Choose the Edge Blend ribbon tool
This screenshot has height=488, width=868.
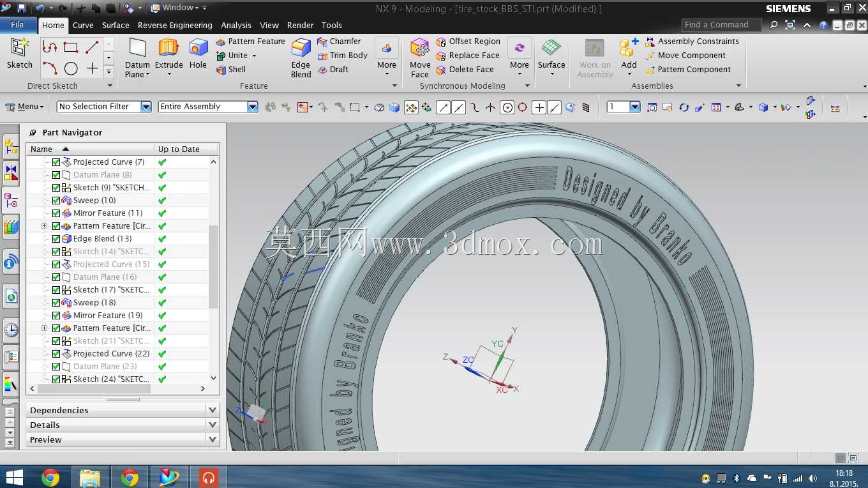pyautogui.click(x=301, y=57)
